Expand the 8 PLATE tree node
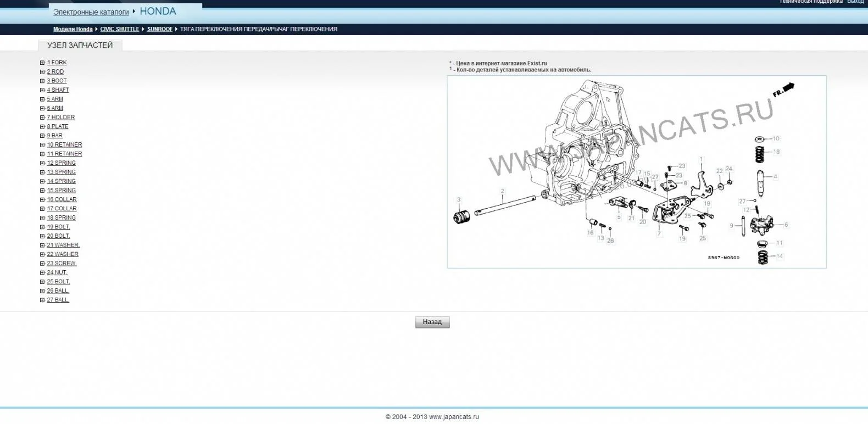This screenshot has width=868, height=424. pos(42,126)
